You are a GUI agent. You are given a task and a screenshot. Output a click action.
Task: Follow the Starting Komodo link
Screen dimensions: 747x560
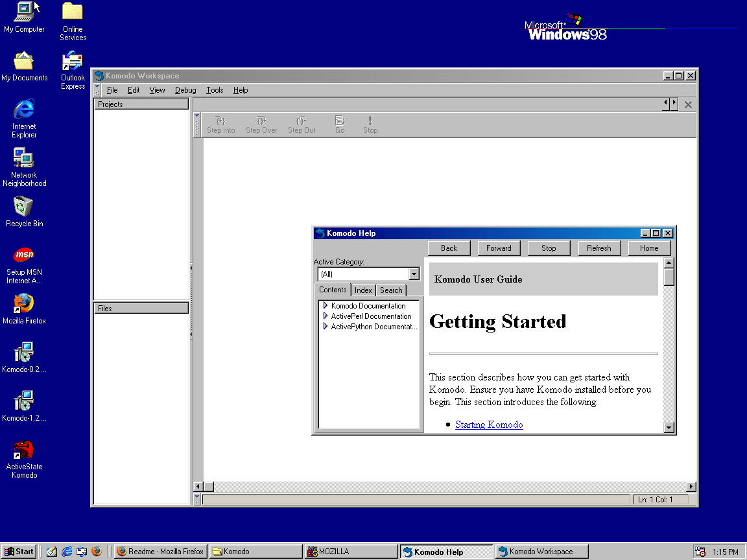coord(489,425)
